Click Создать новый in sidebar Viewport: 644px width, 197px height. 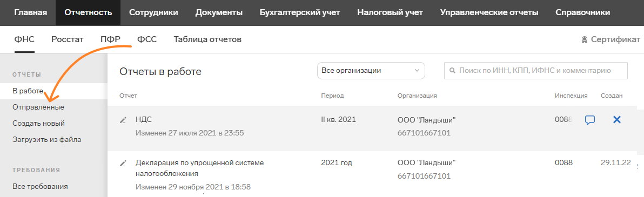[38, 123]
